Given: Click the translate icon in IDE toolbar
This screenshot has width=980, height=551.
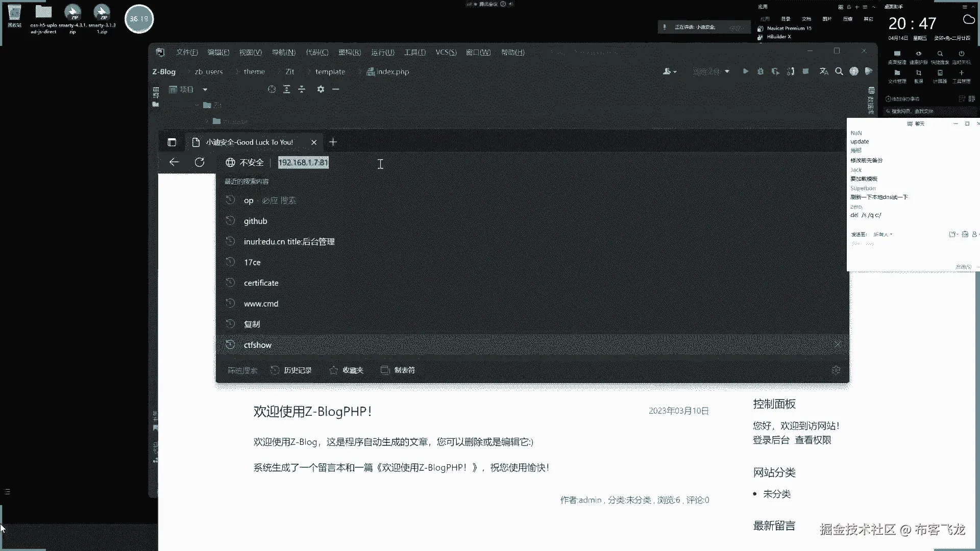Looking at the screenshot, I should tap(824, 71).
